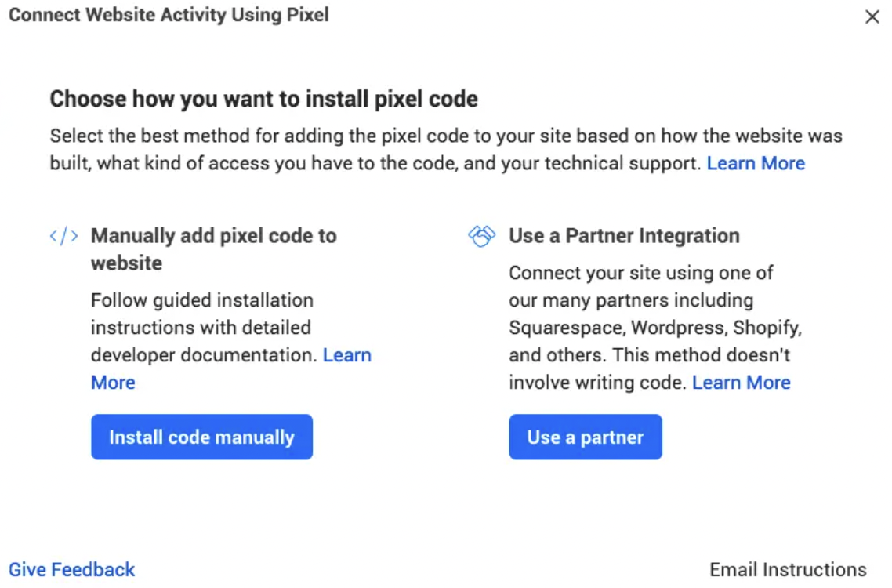
Task: Click the Choose how you want to install heading
Action: pyautogui.click(x=263, y=99)
